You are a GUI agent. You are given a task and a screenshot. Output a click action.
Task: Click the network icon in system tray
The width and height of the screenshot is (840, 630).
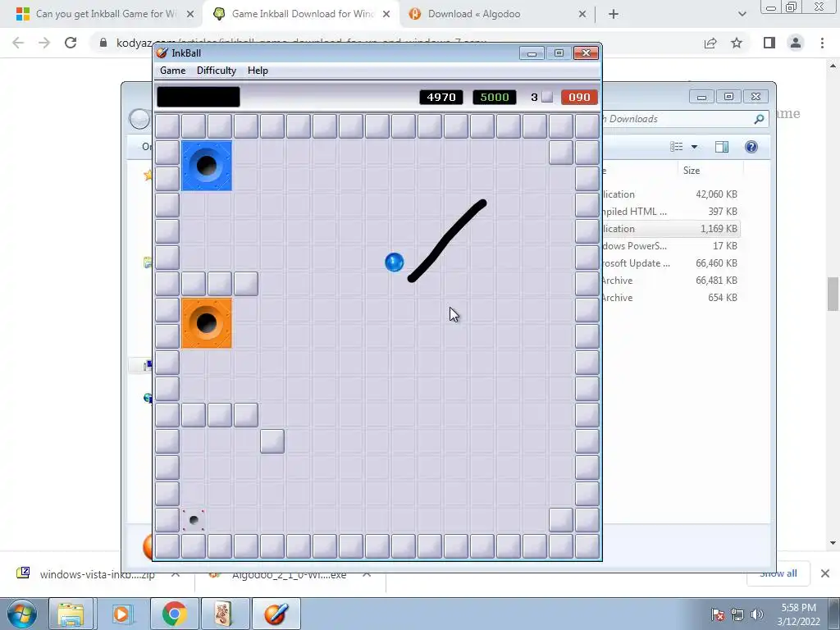(737, 614)
